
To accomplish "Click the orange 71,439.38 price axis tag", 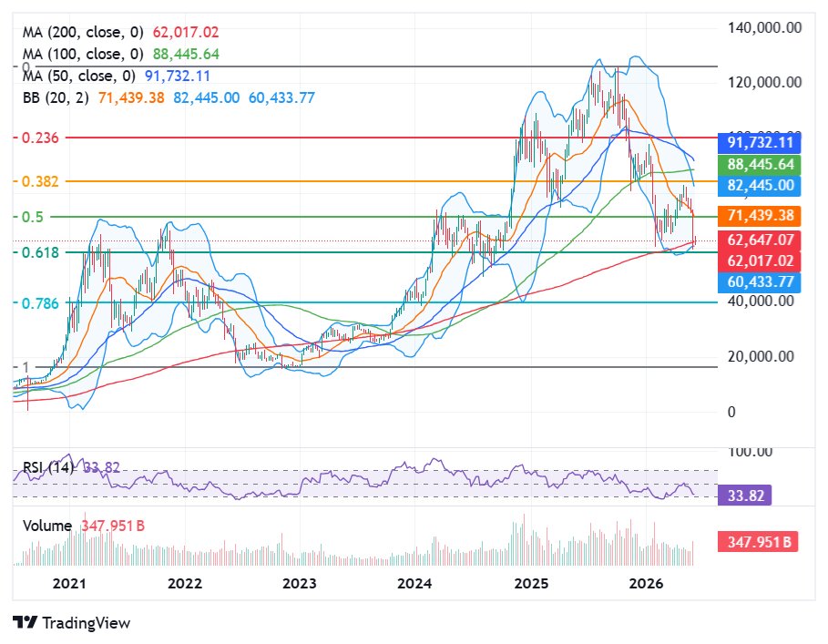I will pyautogui.click(x=760, y=215).
